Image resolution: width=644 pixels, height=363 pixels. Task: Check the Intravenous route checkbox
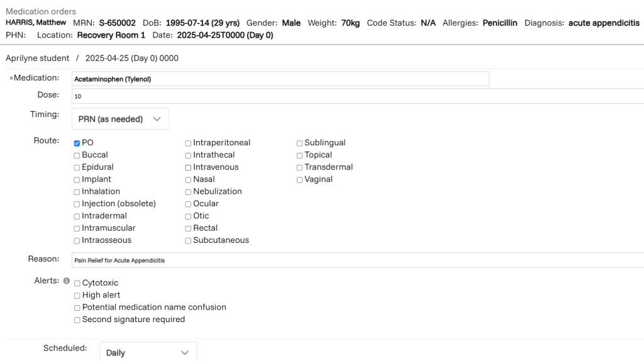(188, 167)
